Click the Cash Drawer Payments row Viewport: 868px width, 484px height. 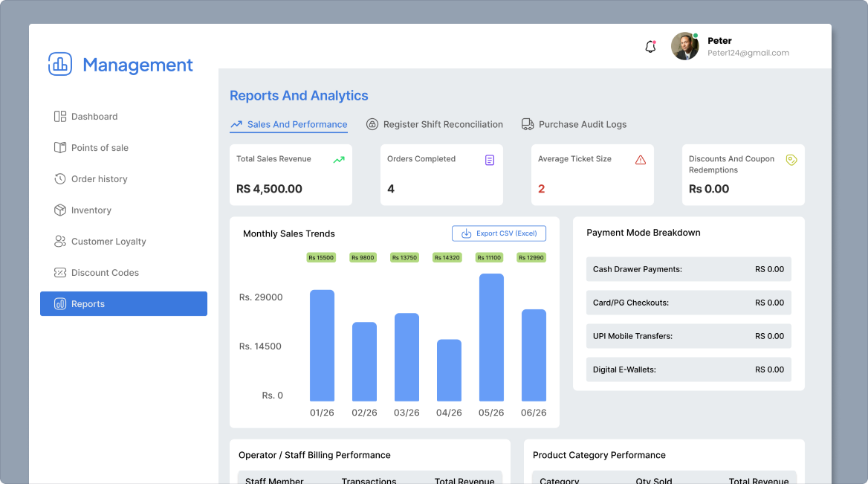pos(689,269)
